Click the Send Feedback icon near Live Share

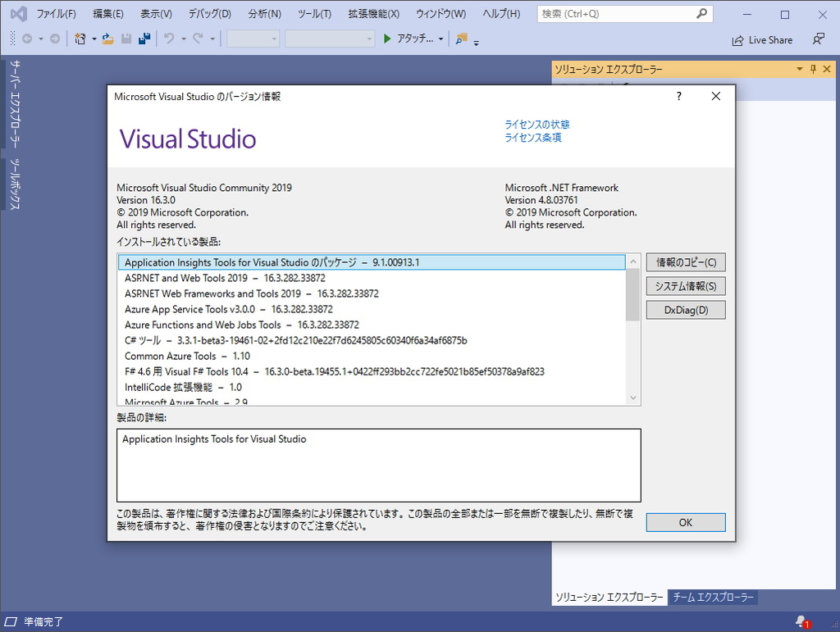818,39
